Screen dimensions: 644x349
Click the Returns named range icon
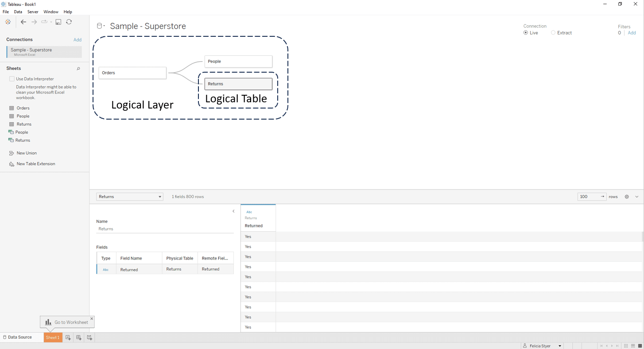(x=11, y=140)
